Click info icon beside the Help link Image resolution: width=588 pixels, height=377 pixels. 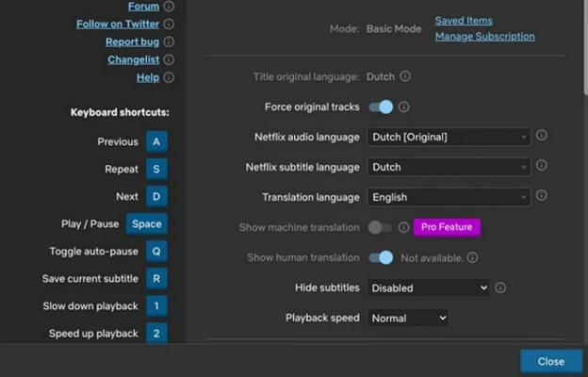(169, 77)
